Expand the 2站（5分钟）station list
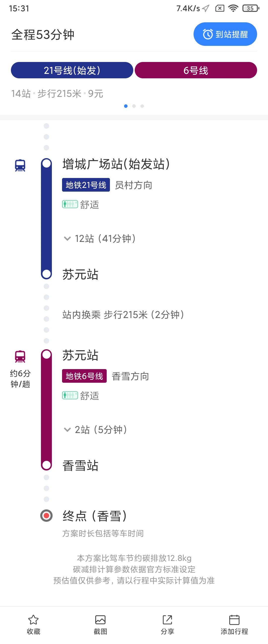This screenshot has width=268, height=644. [x=96, y=430]
